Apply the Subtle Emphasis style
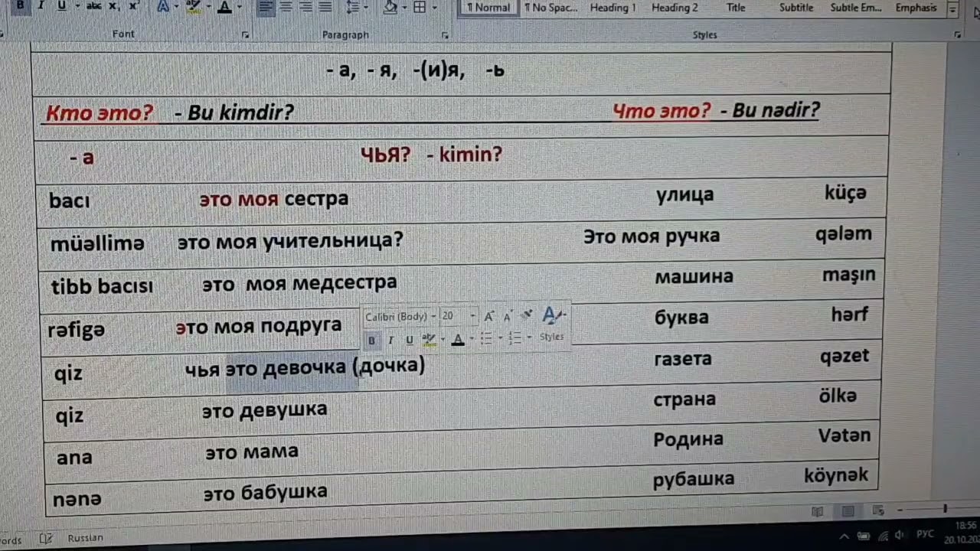 856,8
